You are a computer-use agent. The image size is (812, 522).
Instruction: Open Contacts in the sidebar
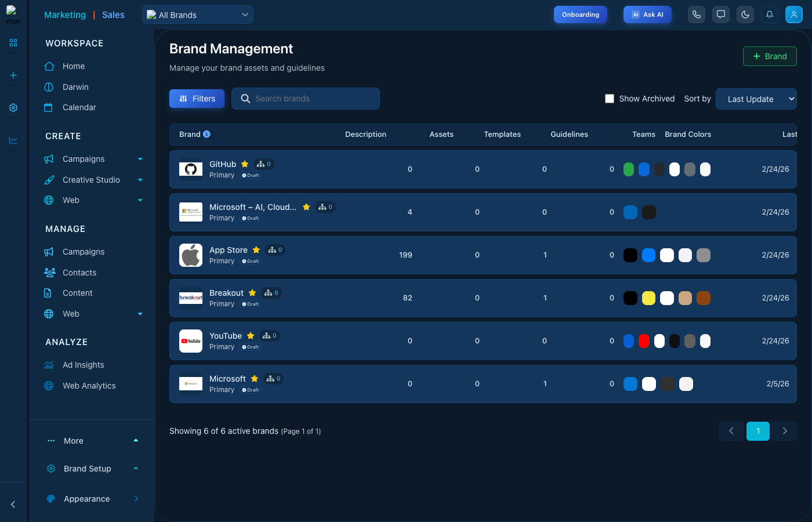pyautogui.click(x=79, y=273)
